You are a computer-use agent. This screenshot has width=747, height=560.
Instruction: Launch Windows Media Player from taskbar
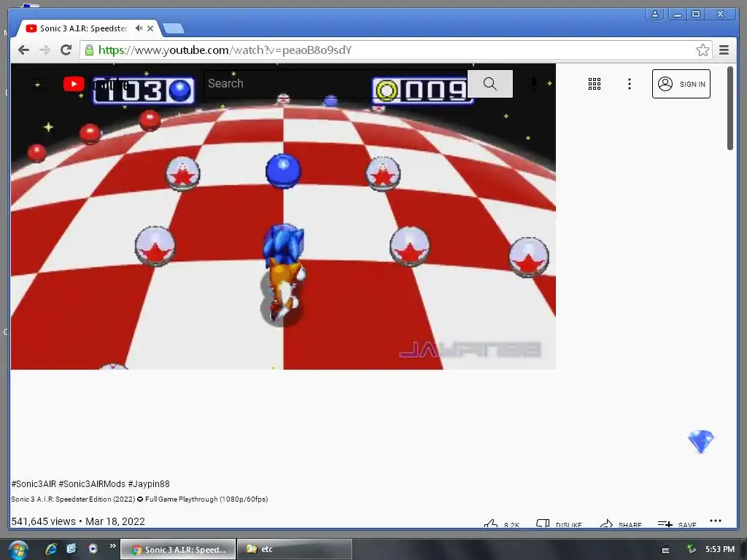(x=93, y=548)
